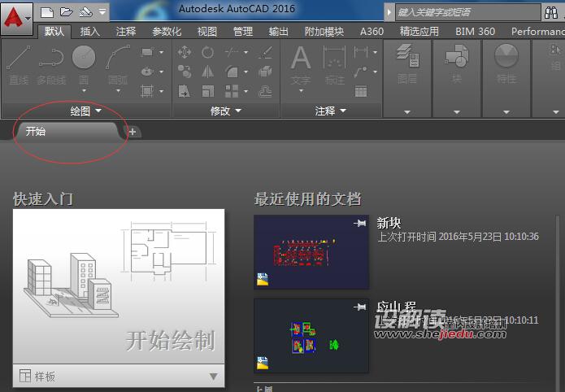This screenshot has height=392, width=565.
Task: Open the A360 ribbon tab
Action: point(372,32)
